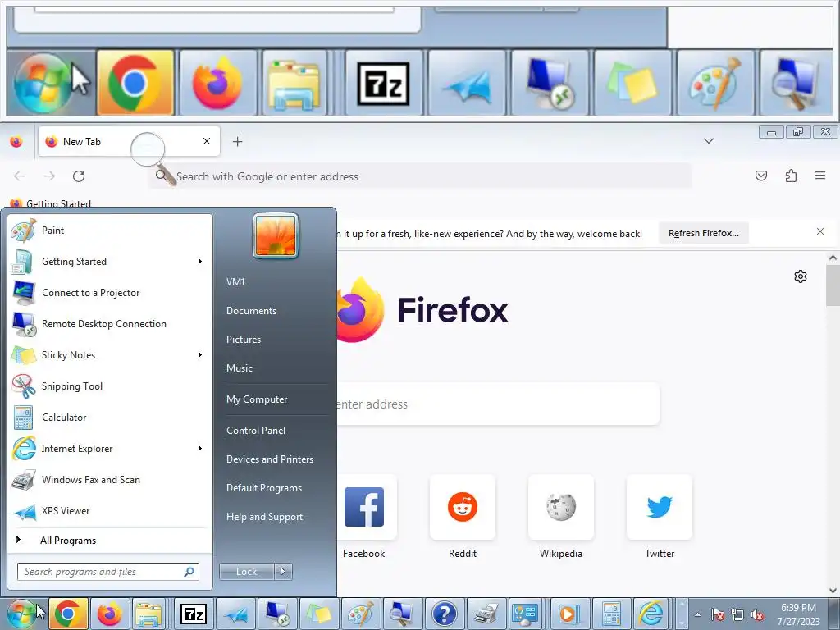Open Paint from the Start menu
The image size is (840, 630).
[110, 231]
